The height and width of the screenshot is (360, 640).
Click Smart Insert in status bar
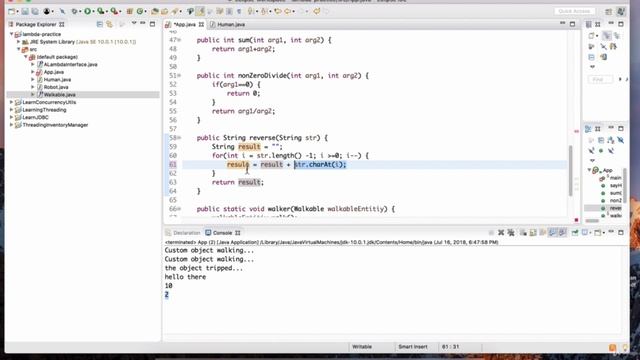point(413,347)
